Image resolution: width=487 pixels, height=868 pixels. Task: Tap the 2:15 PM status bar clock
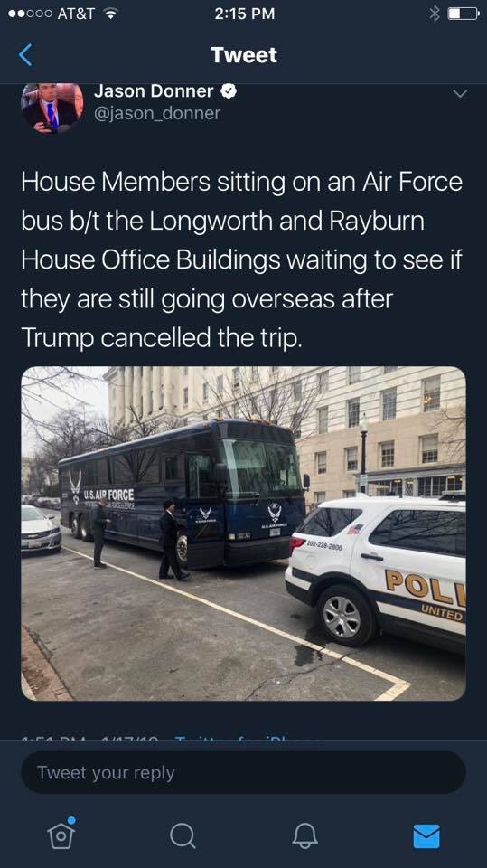pos(244,14)
